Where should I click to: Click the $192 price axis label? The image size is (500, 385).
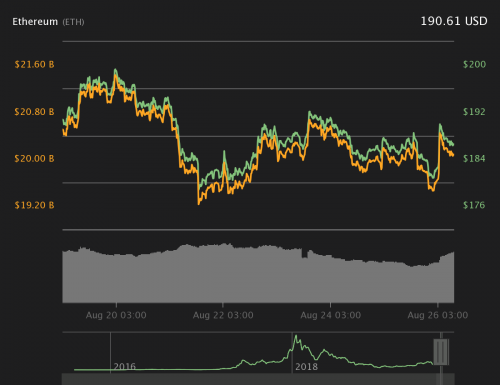pyautogui.click(x=474, y=112)
